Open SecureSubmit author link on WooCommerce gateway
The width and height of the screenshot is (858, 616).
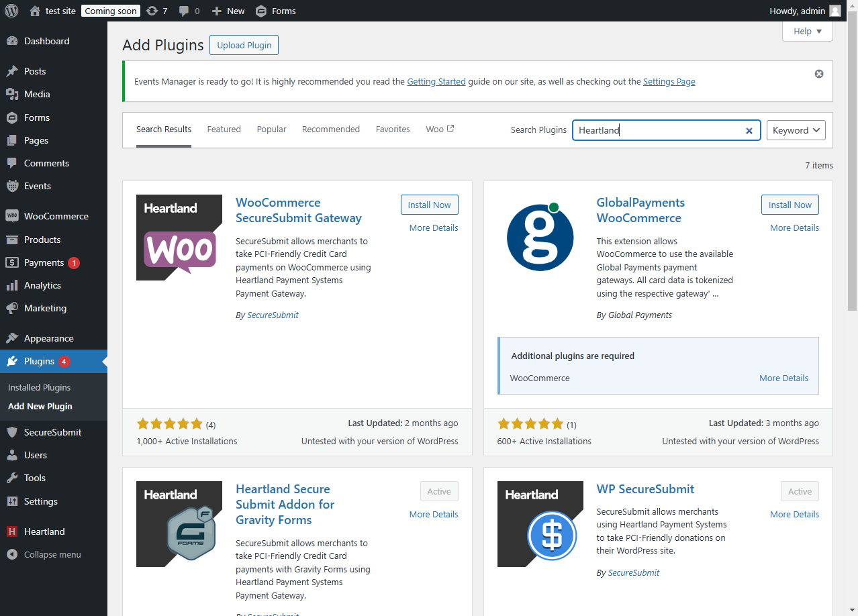pyautogui.click(x=273, y=315)
